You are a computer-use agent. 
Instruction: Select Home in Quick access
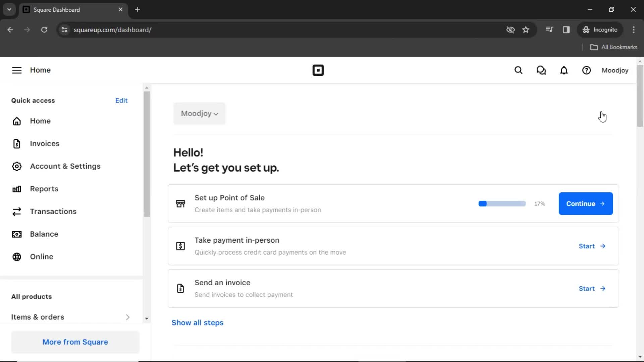point(40,121)
